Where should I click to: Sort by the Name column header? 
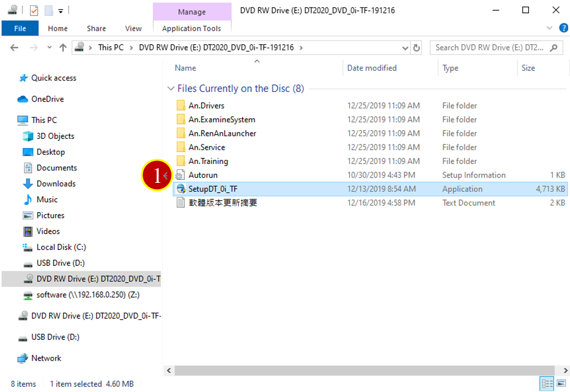185,68
